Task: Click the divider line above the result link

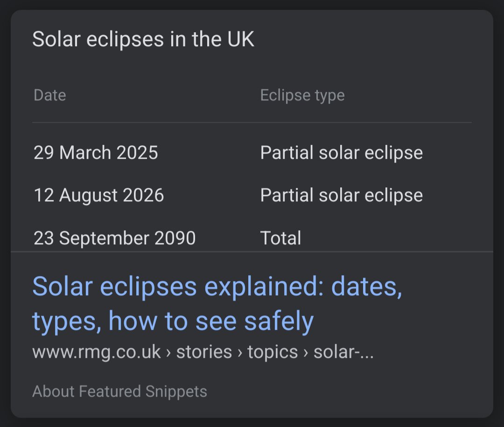Action: coord(252,252)
